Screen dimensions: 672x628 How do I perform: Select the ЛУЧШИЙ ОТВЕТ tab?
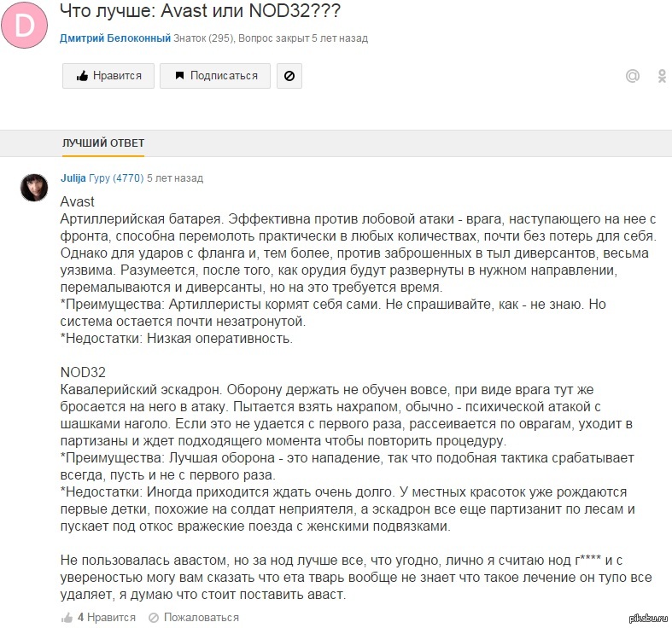(103, 143)
